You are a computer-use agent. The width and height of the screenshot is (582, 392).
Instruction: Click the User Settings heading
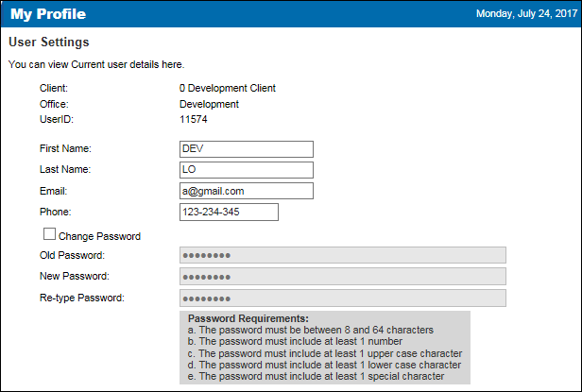(48, 42)
